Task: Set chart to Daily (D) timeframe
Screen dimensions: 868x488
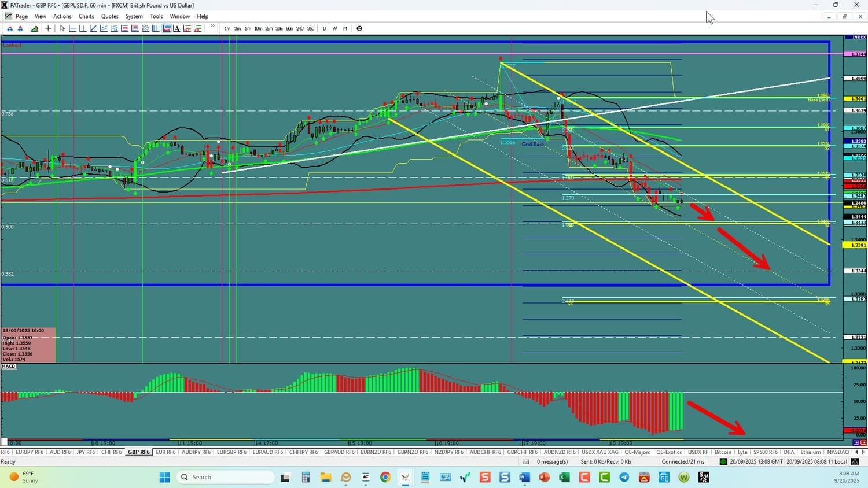Action: [324, 28]
